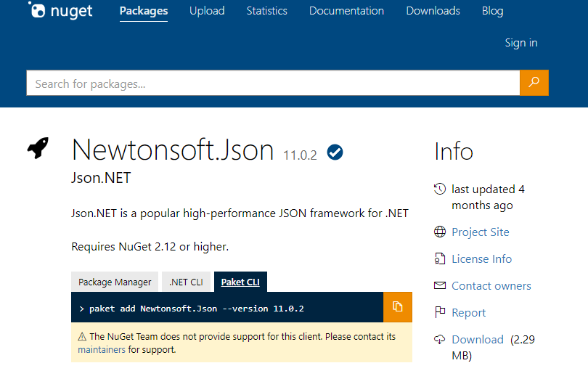Switch to the .NET CLI tab
The height and width of the screenshot is (379, 588).
(x=186, y=282)
